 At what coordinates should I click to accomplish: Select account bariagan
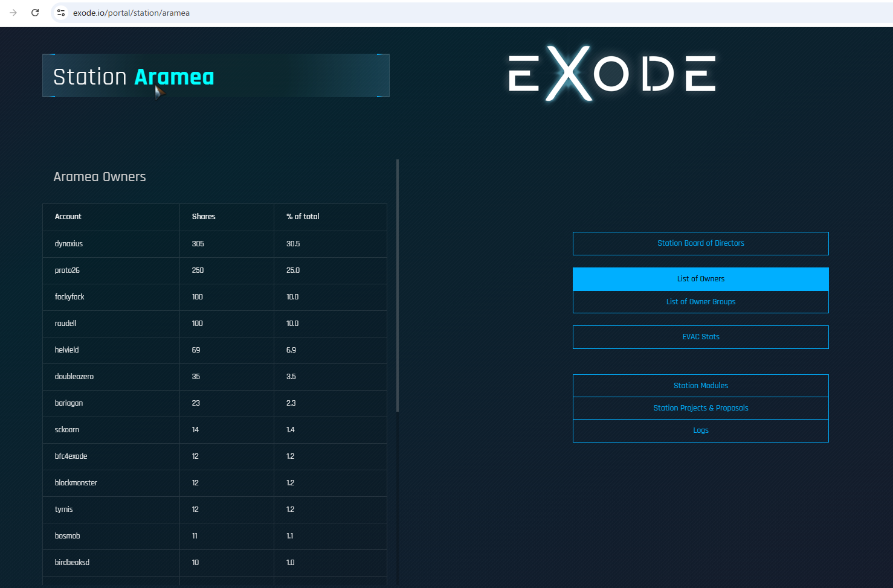pos(69,403)
